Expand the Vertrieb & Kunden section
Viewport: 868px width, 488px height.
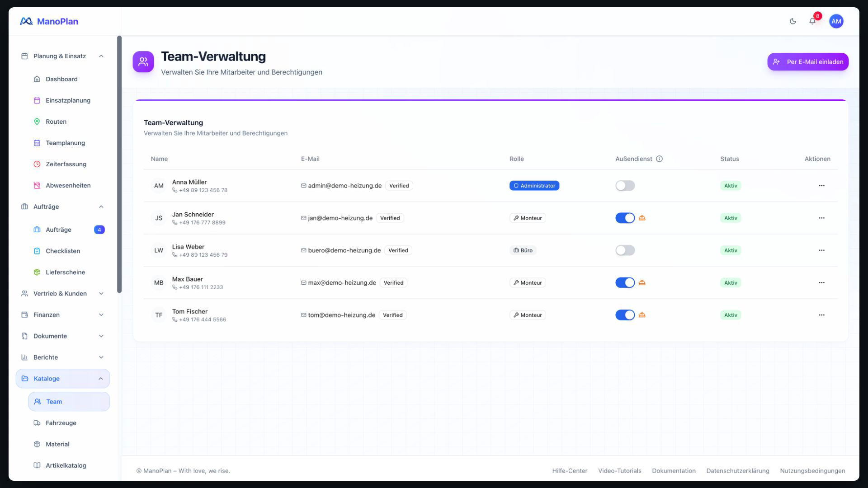pos(63,294)
